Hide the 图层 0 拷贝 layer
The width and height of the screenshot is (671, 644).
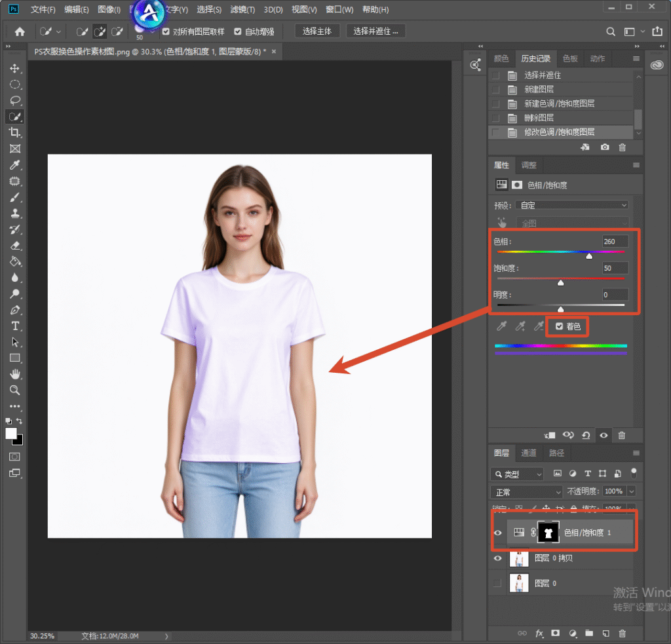(498, 558)
